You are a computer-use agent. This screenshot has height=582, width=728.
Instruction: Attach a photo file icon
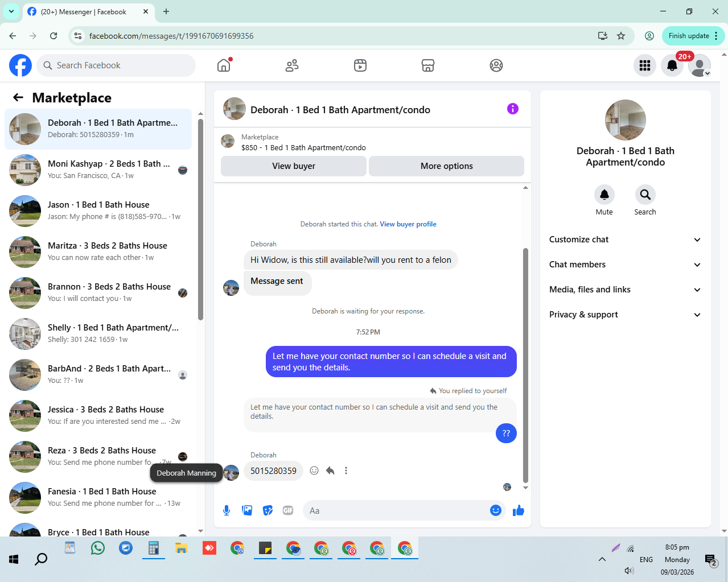(247, 510)
